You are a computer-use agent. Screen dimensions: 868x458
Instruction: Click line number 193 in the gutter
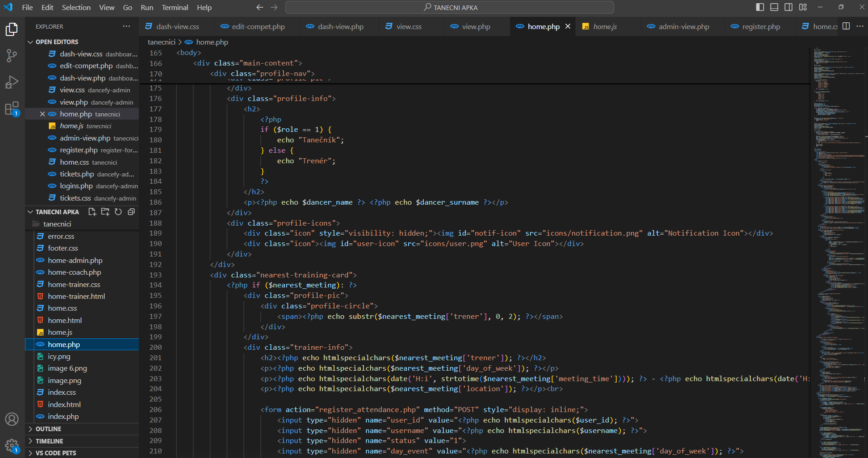pos(156,275)
